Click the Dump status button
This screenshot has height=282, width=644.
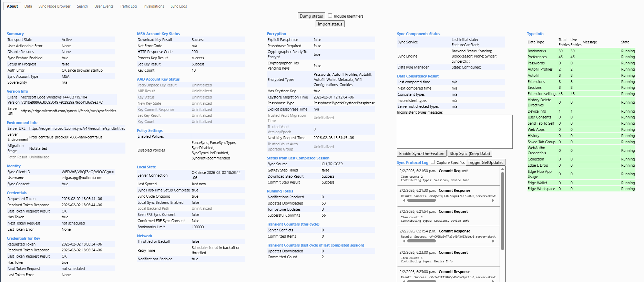[311, 16]
